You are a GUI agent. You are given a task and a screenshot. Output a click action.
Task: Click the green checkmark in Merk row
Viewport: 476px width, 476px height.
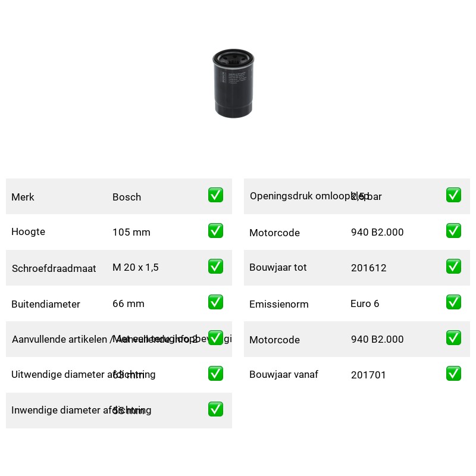[215, 195]
